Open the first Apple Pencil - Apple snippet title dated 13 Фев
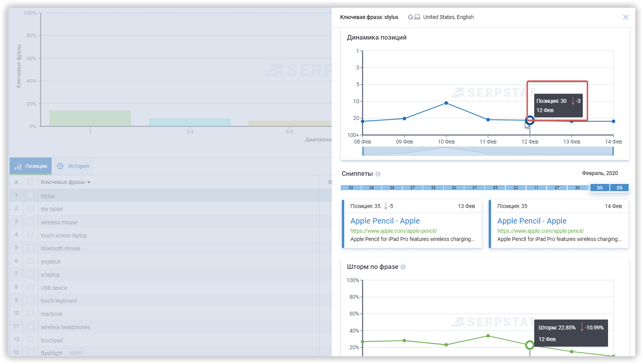 coord(385,221)
